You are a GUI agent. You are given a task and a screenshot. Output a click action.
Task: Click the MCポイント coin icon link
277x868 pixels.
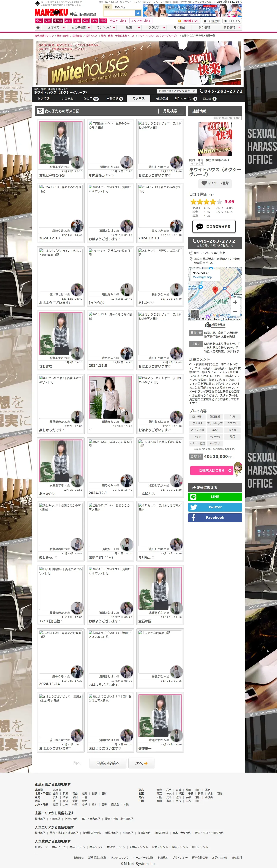[x=189, y=21]
